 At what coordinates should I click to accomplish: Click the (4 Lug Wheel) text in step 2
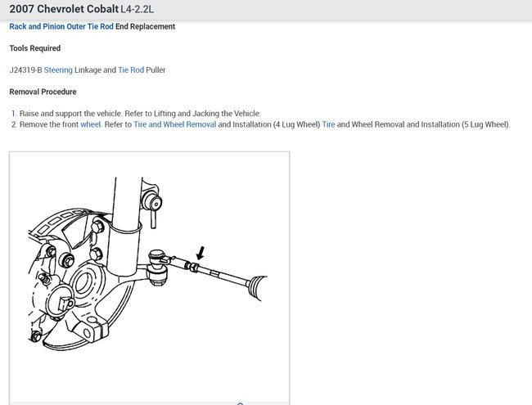pos(296,124)
